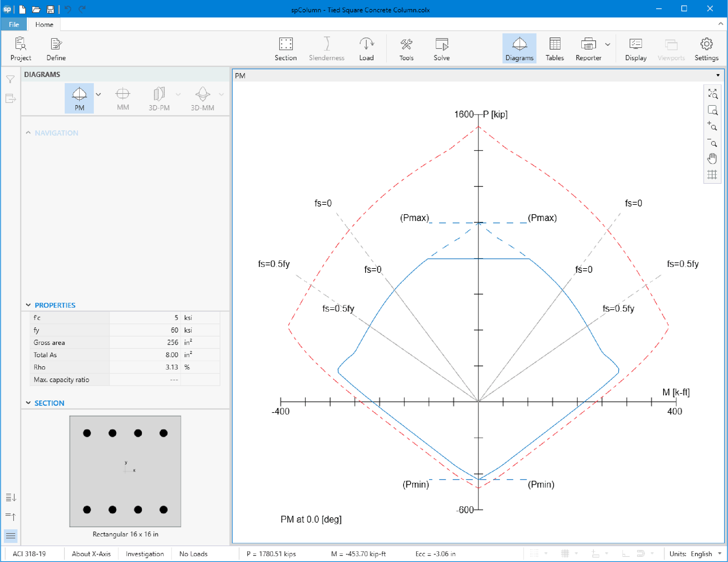The image size is (728, 562).
Task: Select the 3D-MM diagram type
Action: pyautogui.click(x=202, y=98)
